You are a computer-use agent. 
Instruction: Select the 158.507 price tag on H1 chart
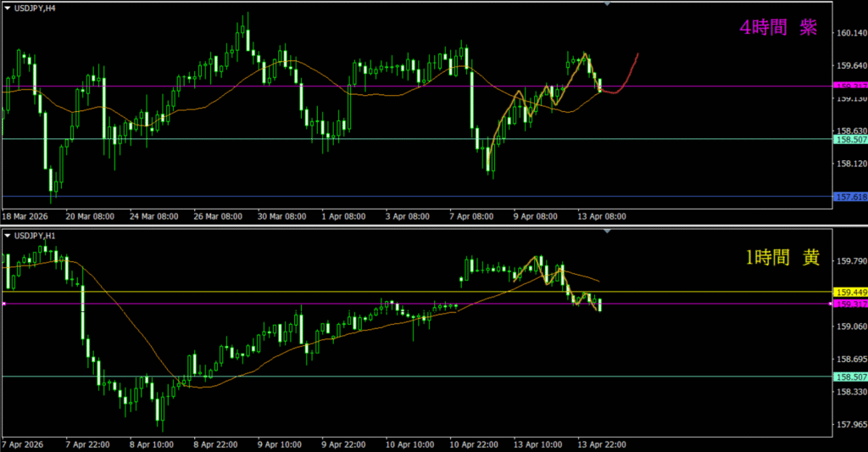[849, 377]
